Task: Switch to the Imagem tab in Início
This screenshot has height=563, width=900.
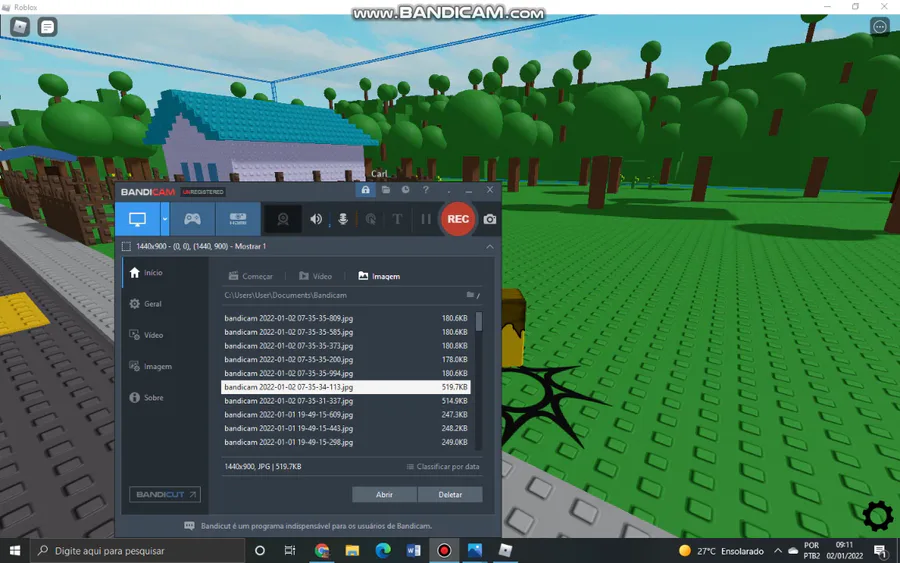Action: (379, 276)
